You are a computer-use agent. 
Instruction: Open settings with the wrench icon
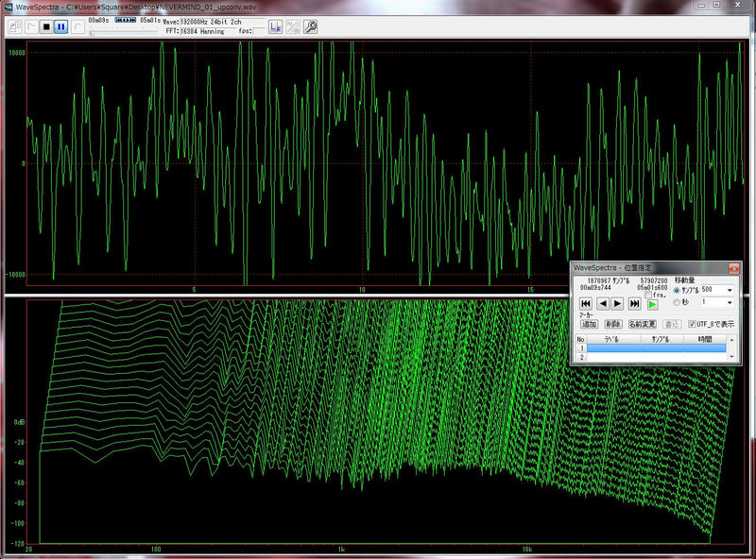click(x=309, y=26)
